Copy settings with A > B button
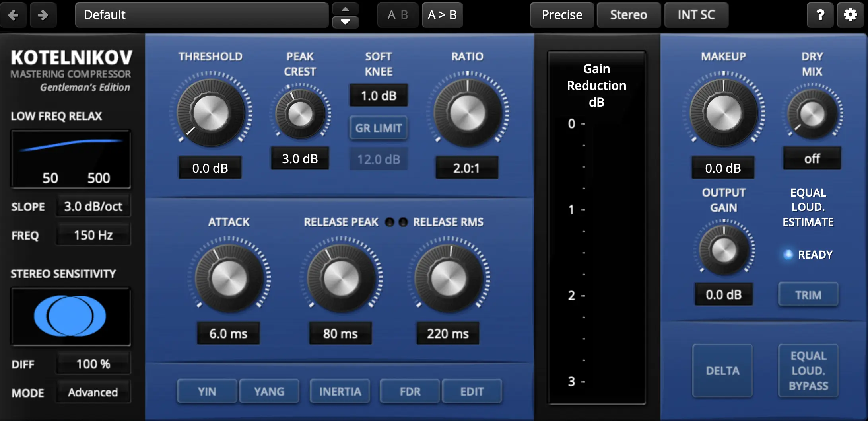 442,15
